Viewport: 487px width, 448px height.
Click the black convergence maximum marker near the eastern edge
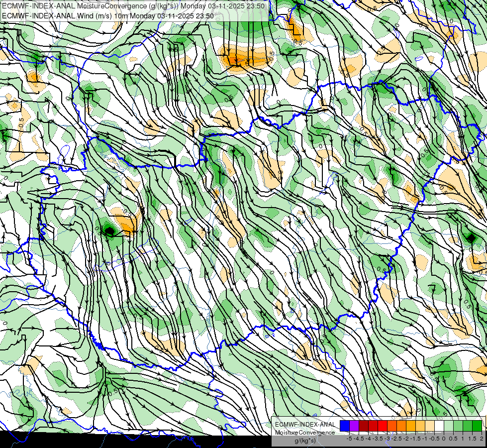[x=471, y=238]
